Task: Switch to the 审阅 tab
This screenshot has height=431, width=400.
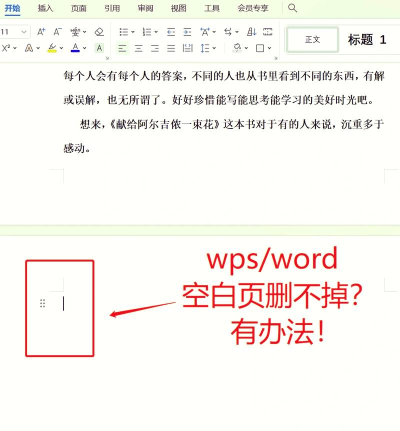Action: (x=145, y=8)
